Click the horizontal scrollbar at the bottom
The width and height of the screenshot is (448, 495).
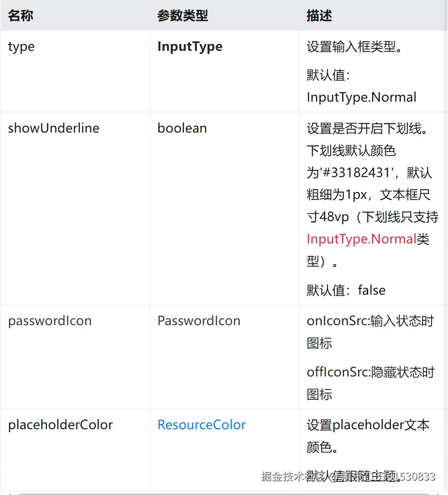(223, 494)
